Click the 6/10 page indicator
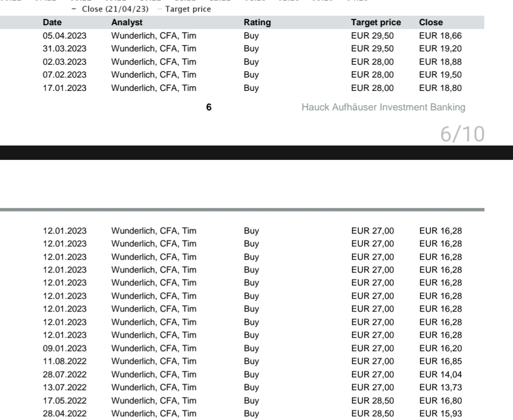 tap(462, 134)
